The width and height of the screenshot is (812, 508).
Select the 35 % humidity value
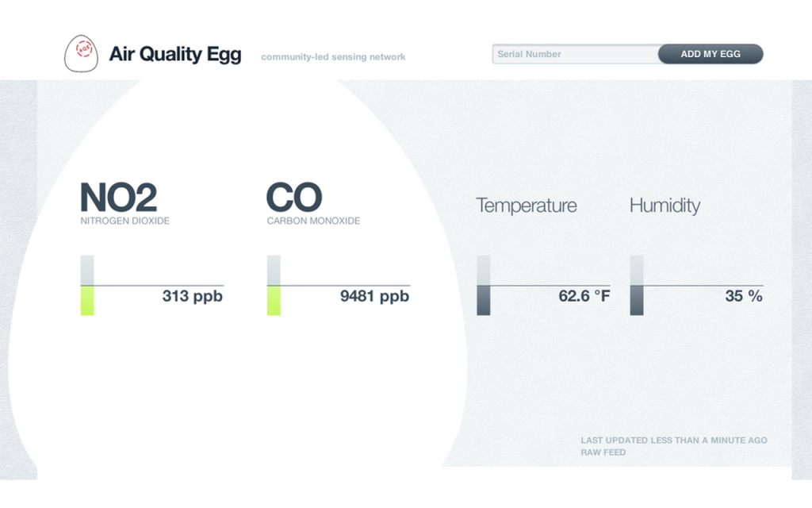744,296
